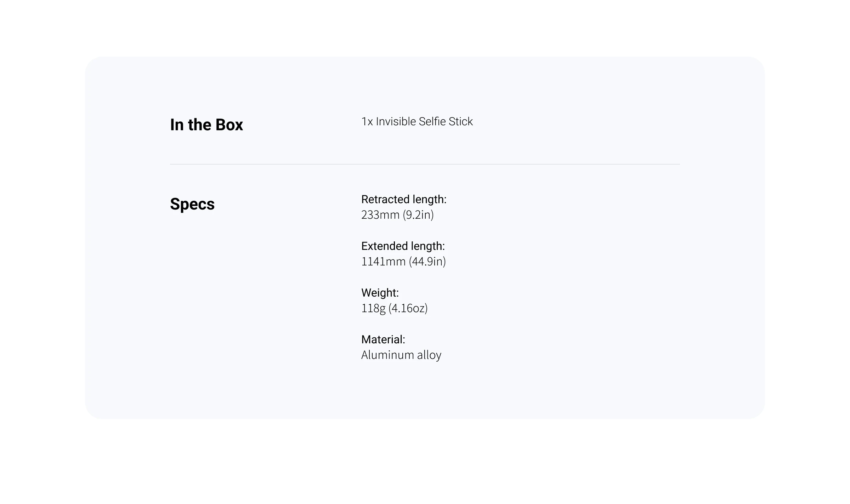Click the word 'Stick' in the item name
This screenshot has width=850, height=504.
(x=460, y=122)
